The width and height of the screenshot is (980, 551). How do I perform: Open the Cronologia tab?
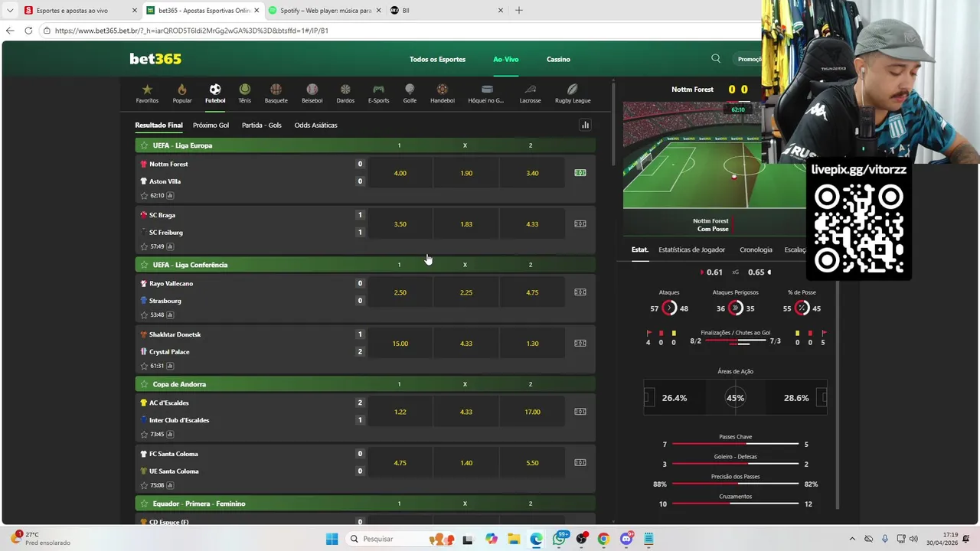pyautogui.click(x=756, y=249)
